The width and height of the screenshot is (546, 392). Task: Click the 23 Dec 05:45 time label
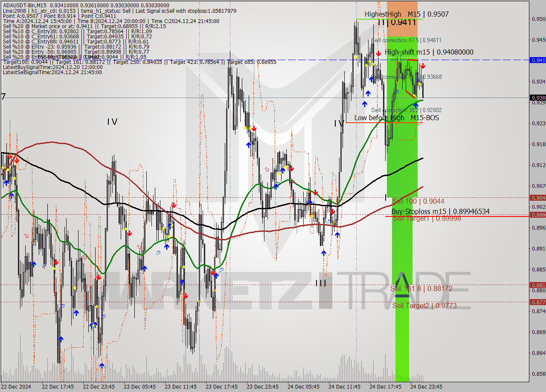coord(139,387)
